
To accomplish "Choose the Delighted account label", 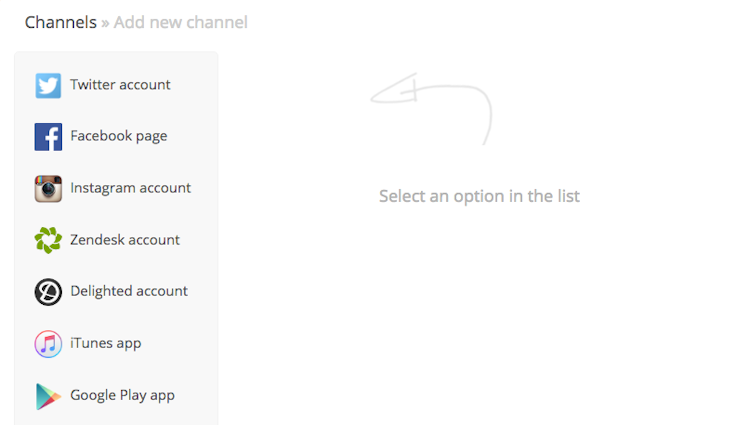I will click(129, 292).
